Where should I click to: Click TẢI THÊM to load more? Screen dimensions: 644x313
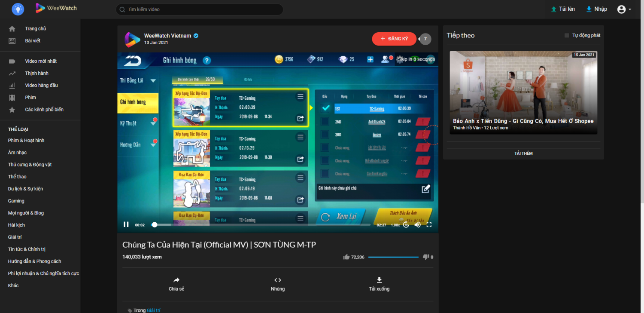[x=523, y=153]
